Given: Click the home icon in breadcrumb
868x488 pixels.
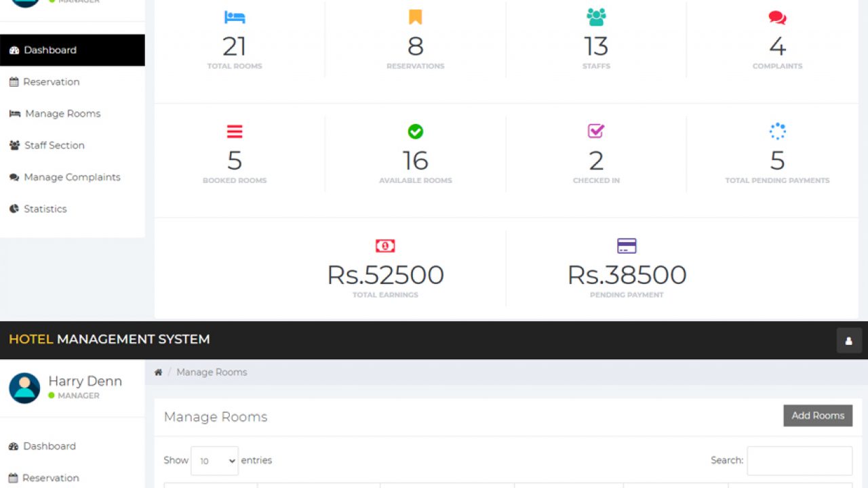Looking at the screenshot, I should (x=158, y=372).
